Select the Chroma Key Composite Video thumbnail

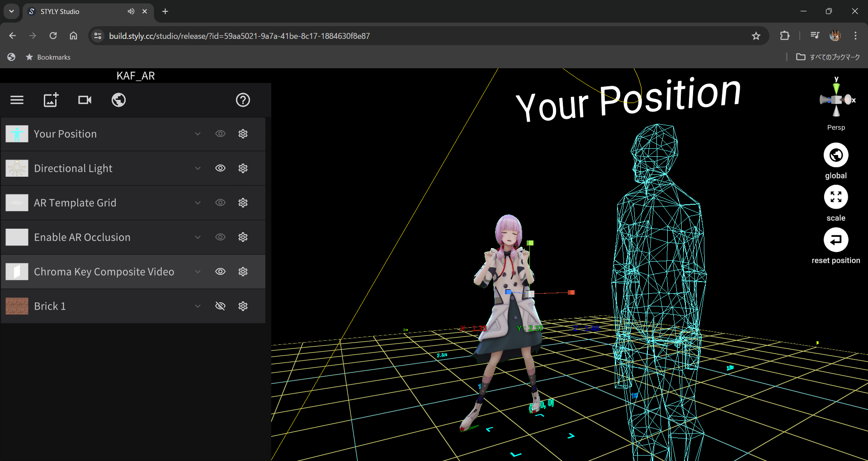[x=17, y=272]
